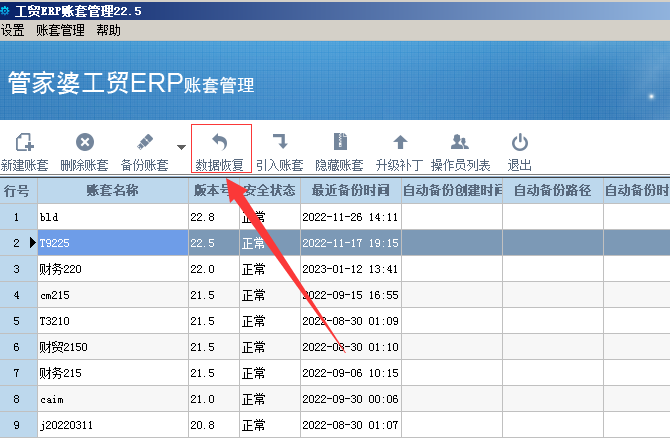
Task: Click row number 1 header cell
Action: (x=18, y=217)
